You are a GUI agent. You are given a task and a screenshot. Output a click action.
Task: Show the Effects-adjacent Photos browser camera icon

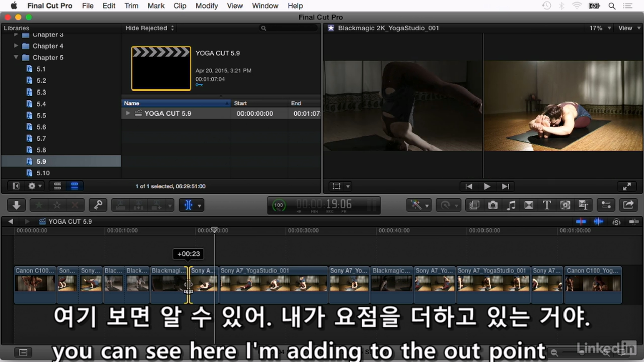tap(493, 205)
